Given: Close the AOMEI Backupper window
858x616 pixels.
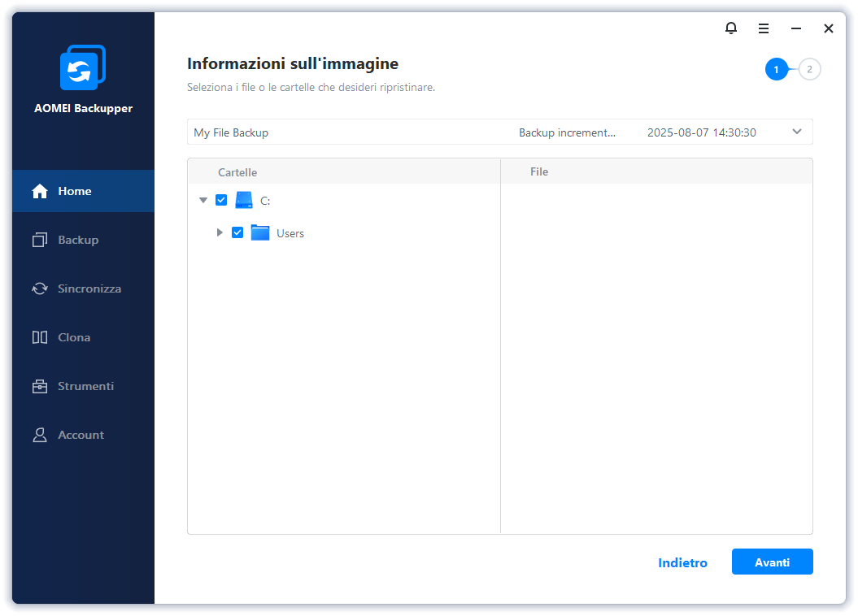Looking at the screenshot, I should tap(829, 28).
